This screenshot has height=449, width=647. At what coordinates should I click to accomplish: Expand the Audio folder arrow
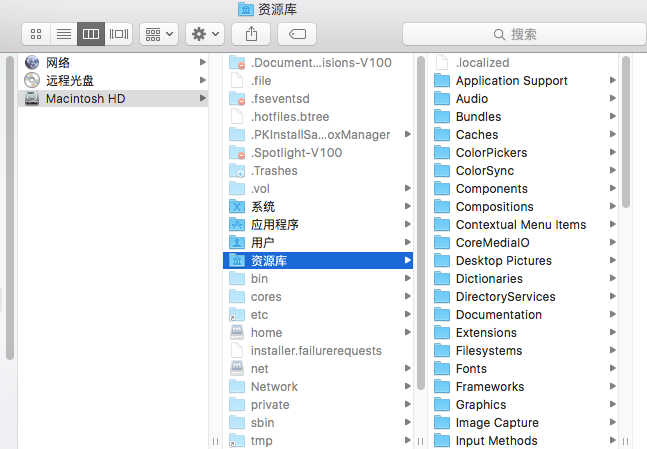[x=613, y=98]
